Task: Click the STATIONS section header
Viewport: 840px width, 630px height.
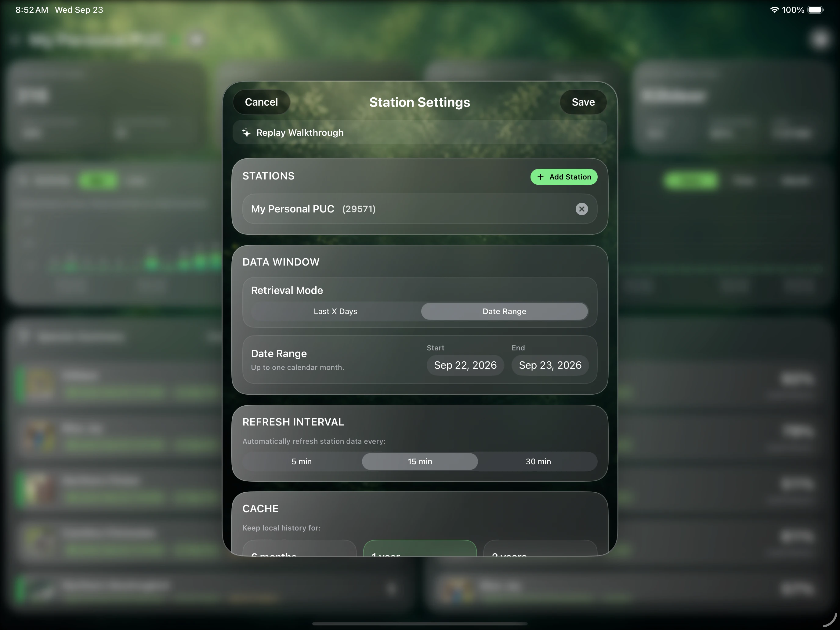Action: (269, 176)
